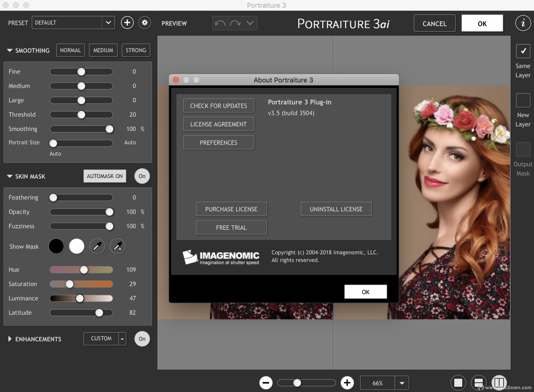
Task: Switch to single preview pane view
Action: (x=458, y=383)
